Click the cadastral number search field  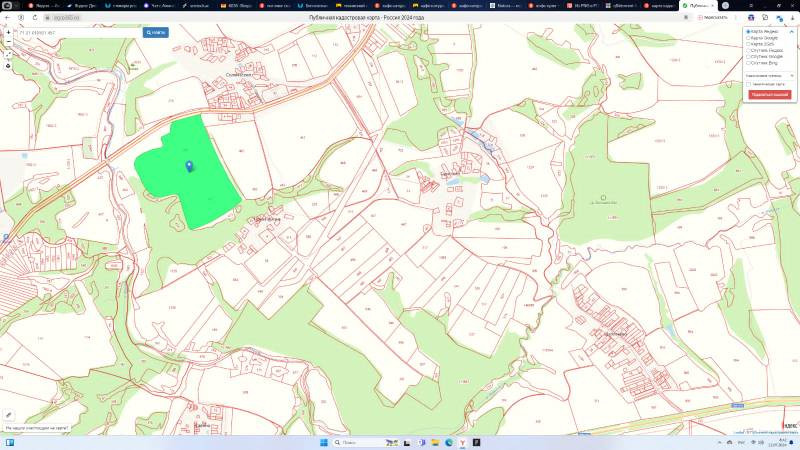[78, 32]
